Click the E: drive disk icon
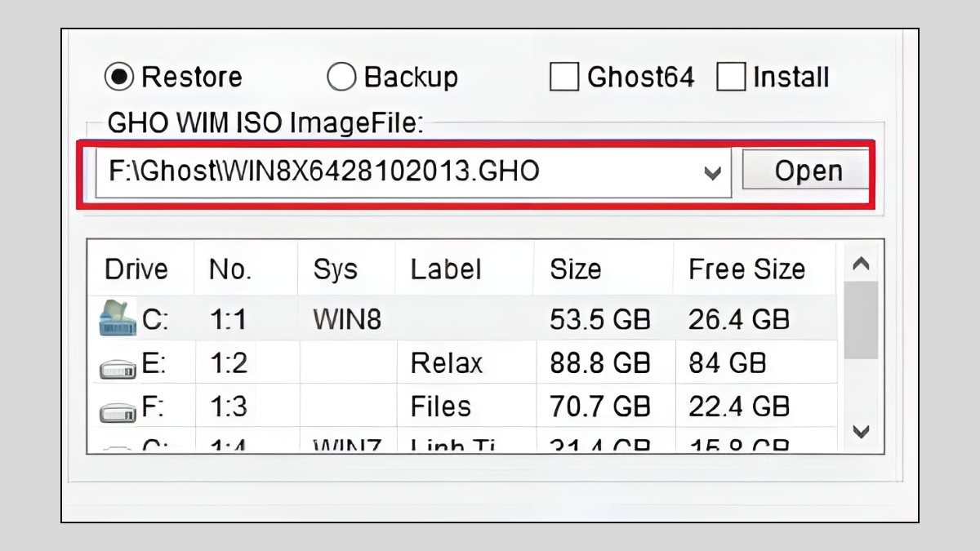 (x=118, y=366)
